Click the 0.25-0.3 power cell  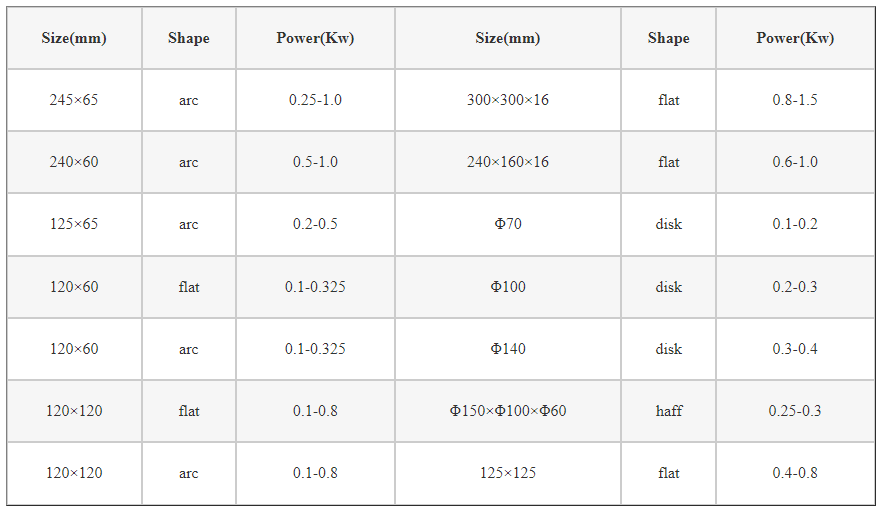pos(795,411)
